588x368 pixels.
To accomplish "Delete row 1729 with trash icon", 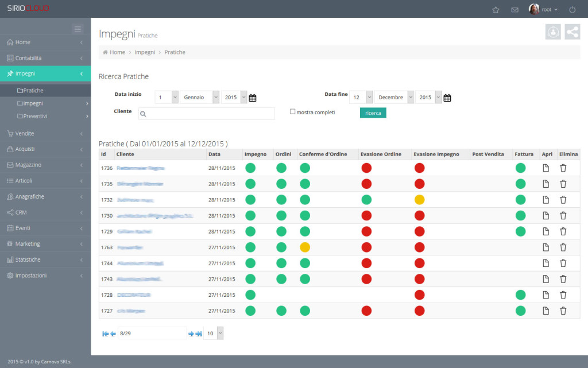I will (x=563, y=231).
